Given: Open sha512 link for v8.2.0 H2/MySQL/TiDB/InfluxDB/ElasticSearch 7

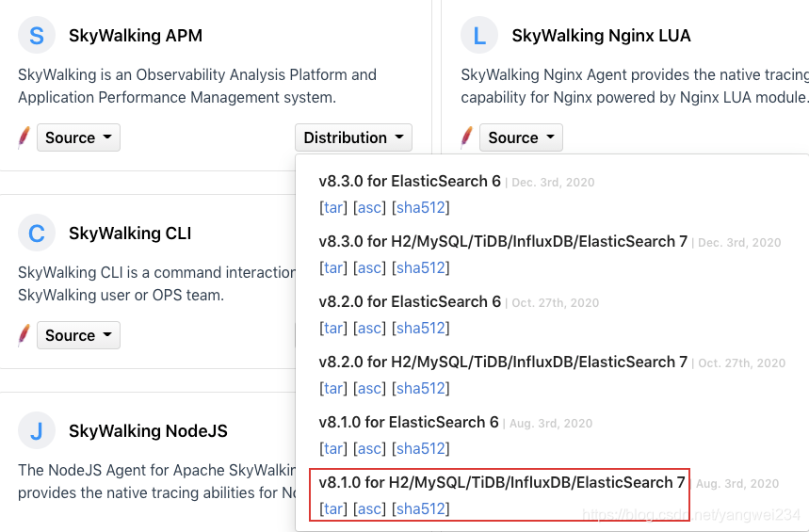Looking at the screenshot, I should tap(420, 389).
